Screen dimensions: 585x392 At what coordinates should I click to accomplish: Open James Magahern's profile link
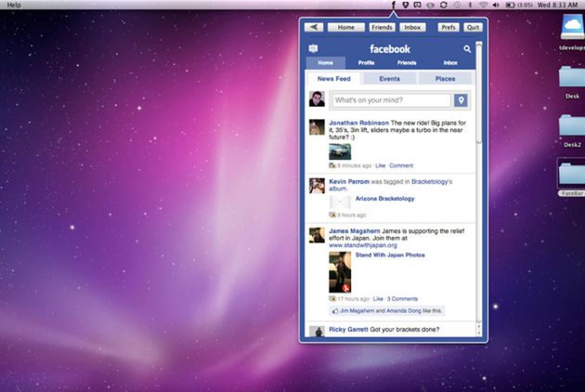pos(355,230)
